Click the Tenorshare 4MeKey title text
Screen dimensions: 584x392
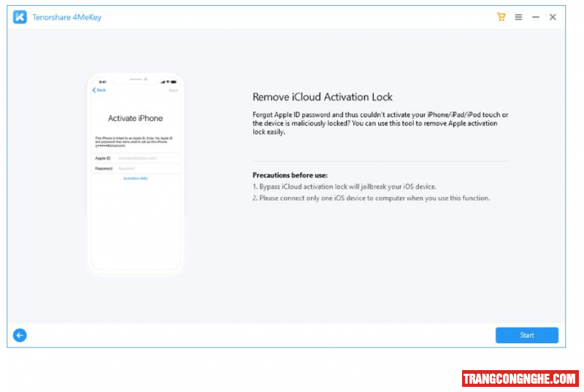point(66,18)
